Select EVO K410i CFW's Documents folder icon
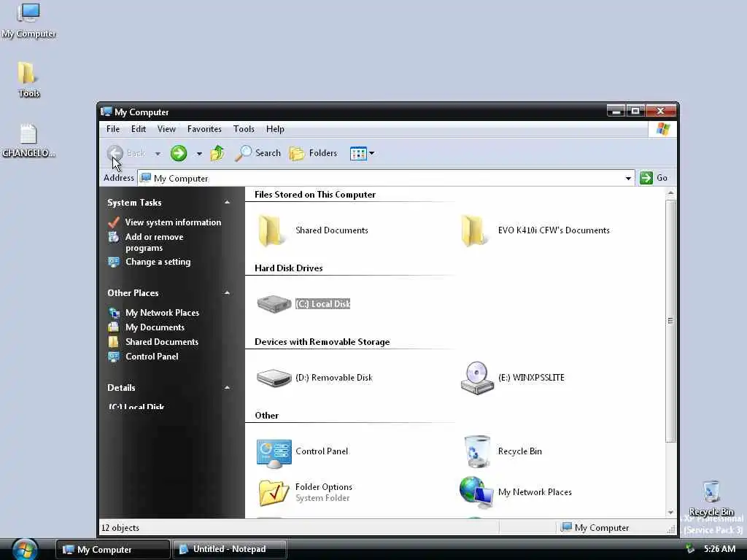 coord(474,230)
